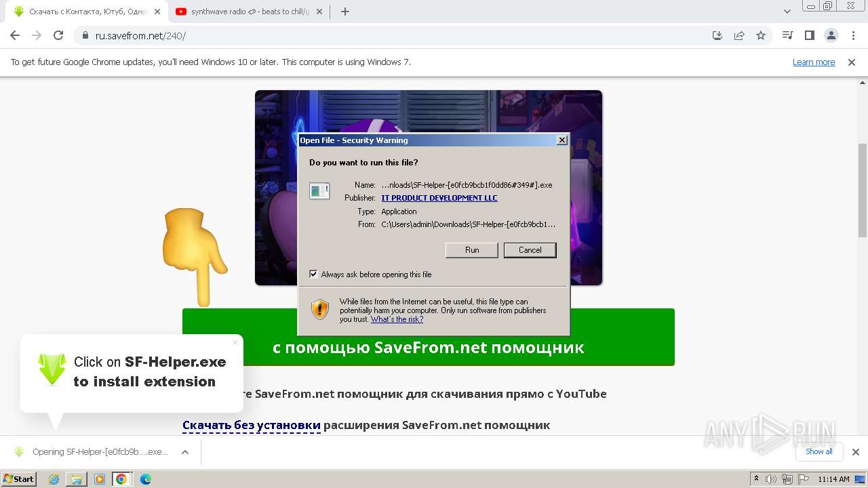Open the tab search dropdown chevron
868x488 pixels.
[x=787, y=12]
